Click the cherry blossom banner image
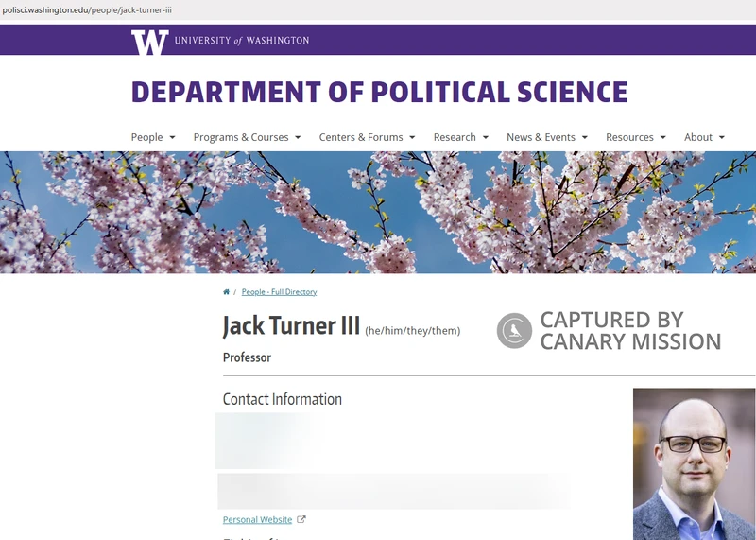Screen dimensions: 756x540 [378, 213]
